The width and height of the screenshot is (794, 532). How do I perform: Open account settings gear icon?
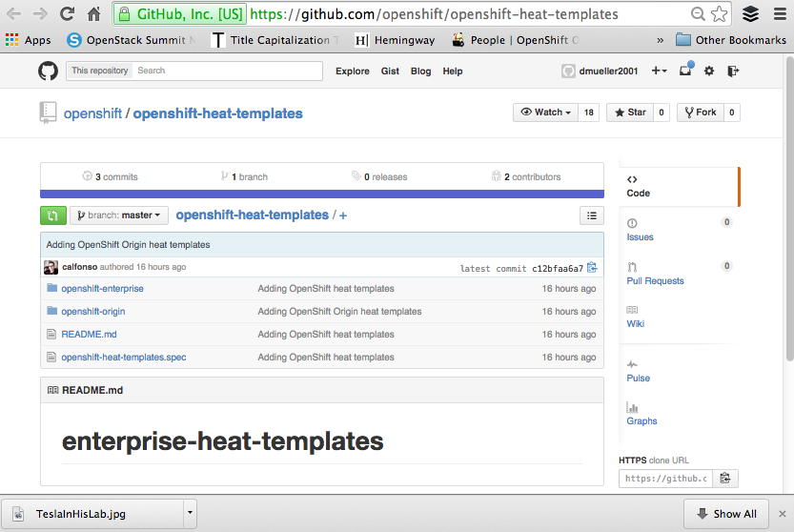(x=709, y=71)
